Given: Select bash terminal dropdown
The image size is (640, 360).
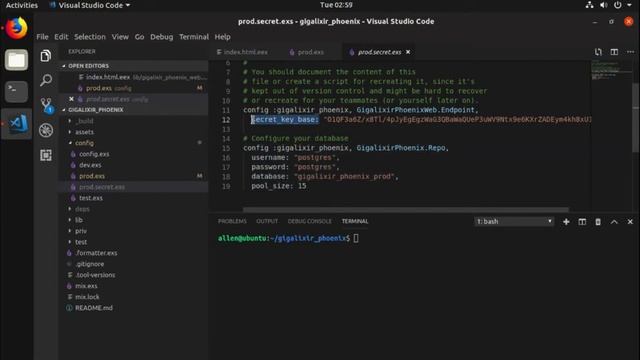Looking at the screenshot, I should tap(514, 222).
